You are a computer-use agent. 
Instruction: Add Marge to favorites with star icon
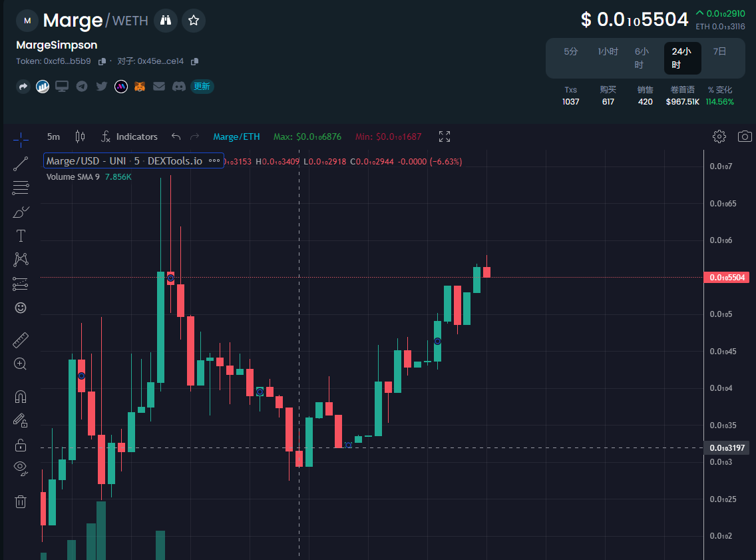(x=194, y=20)
